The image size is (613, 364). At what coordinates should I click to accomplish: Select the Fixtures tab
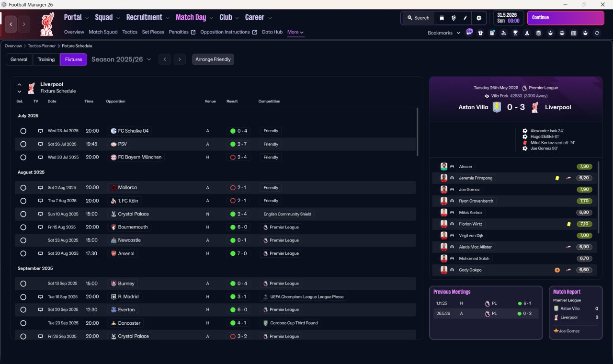click(74, 59)
